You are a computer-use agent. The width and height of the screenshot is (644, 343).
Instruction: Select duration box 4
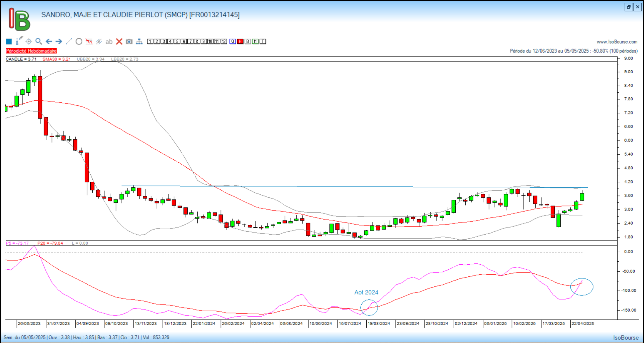coord(170,41)
